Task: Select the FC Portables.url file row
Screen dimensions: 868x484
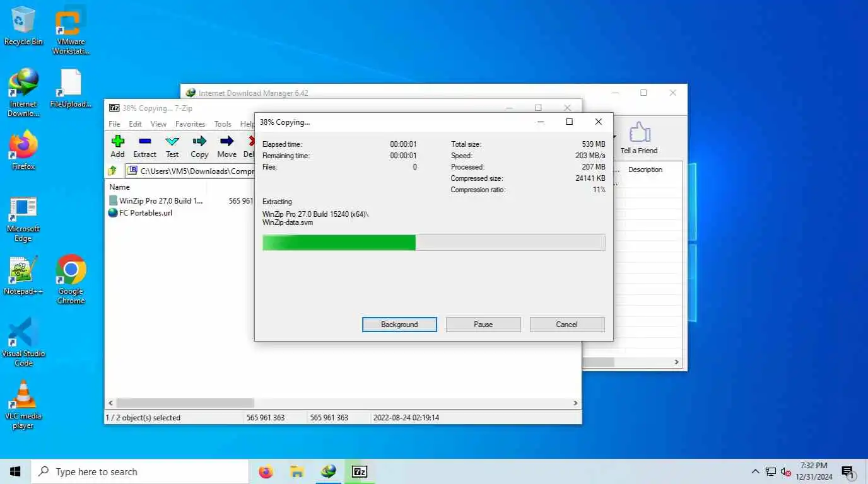Action: click(140, 212)
